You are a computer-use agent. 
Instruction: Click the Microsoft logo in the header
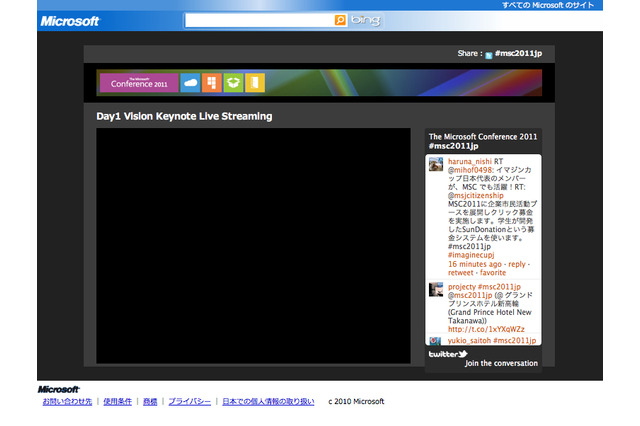tap(69, 21)
